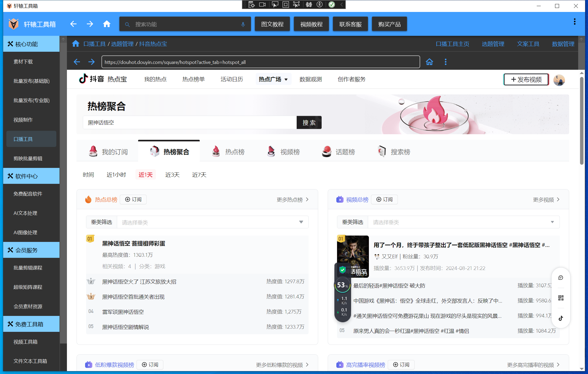Open the floating chat feedback icon
The width and height of the screenshot is (588, 374).
561,278
